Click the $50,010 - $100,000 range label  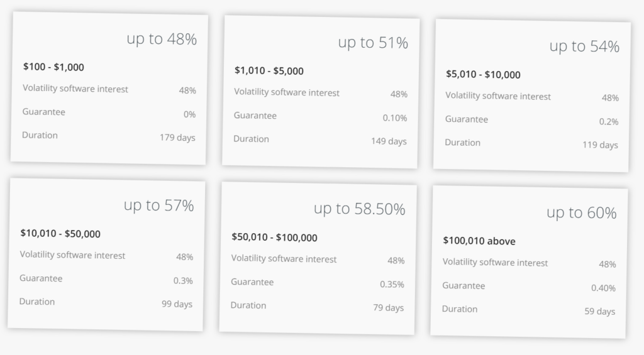coord(274,238)
